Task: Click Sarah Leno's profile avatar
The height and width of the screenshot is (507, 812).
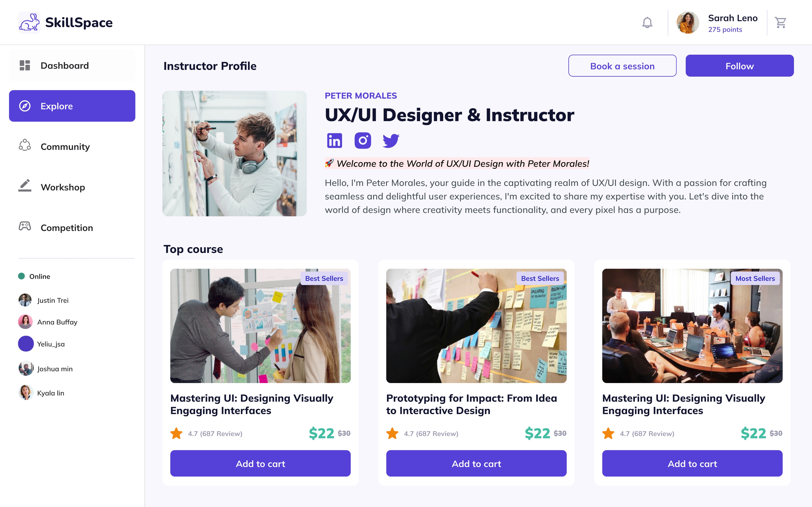Action: click(x=688, y=22)
